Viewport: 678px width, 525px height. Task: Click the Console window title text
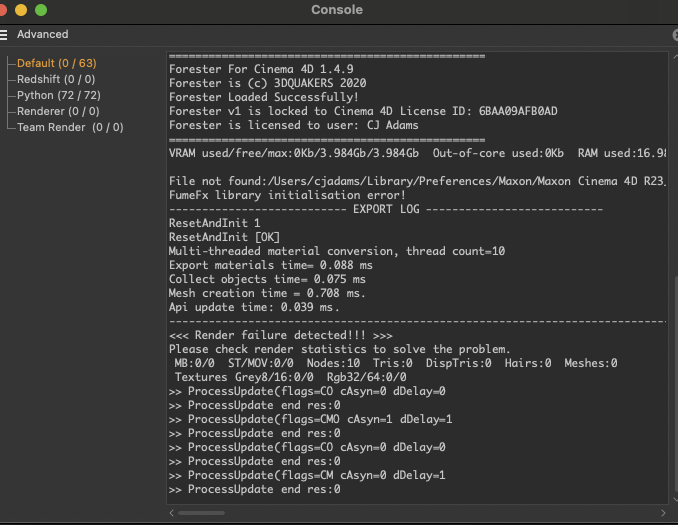tap(337, 10)
